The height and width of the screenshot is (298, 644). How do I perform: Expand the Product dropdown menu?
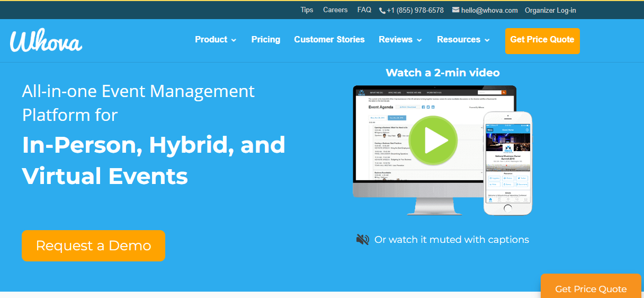coord(216,40)
